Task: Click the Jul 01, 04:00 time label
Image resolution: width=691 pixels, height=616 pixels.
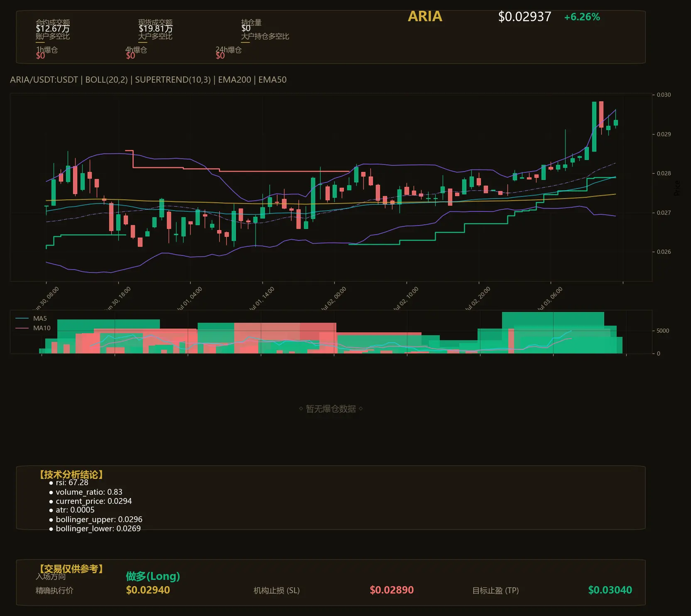Action: (x=190, y=298)
